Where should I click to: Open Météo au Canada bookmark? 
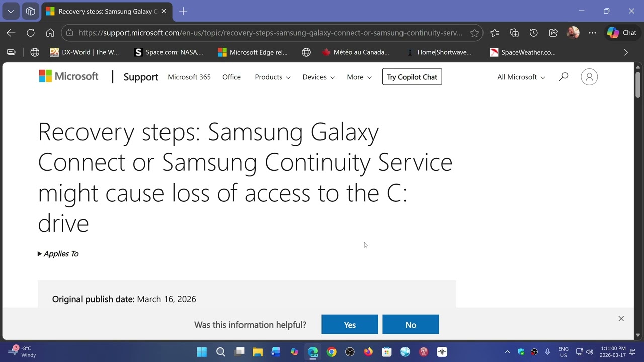click(355, 52)
